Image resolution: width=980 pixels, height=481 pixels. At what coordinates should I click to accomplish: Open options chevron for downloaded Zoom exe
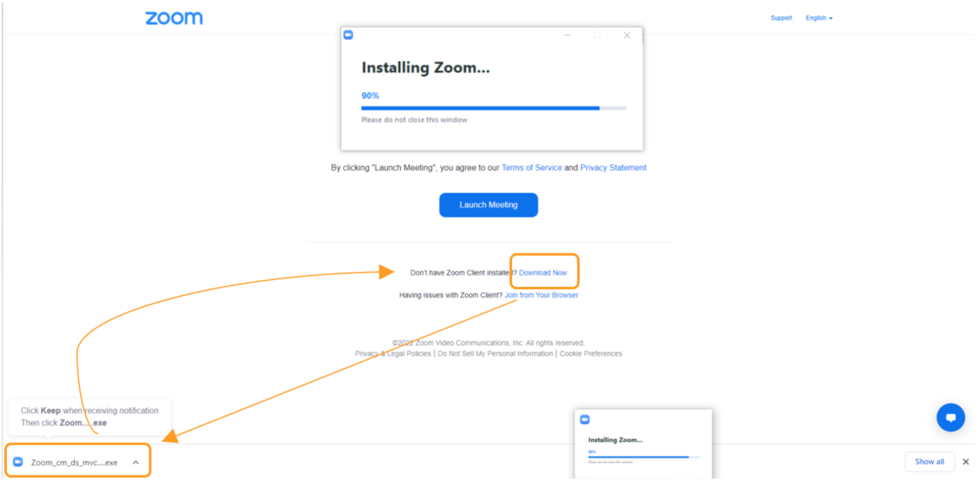point(135,462)
